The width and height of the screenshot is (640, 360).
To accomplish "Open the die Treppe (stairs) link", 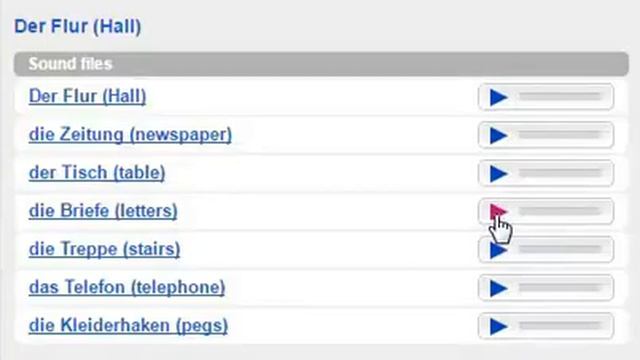I will tap(104, 249).
